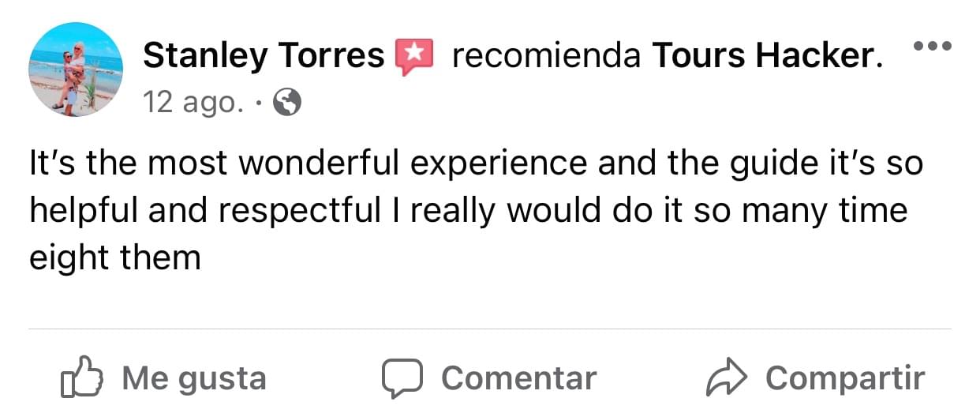Click the speech bubble comment icon

pos(402,378)
